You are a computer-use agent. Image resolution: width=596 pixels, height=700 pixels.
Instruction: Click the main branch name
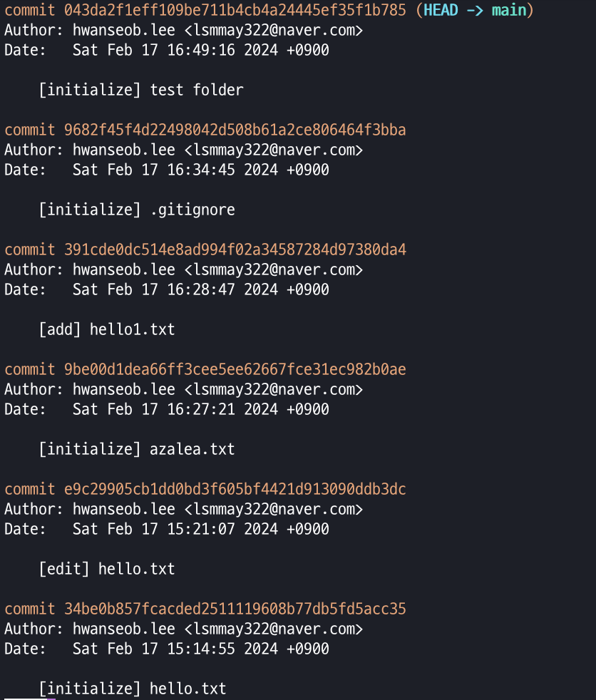[x=509, y=10]
